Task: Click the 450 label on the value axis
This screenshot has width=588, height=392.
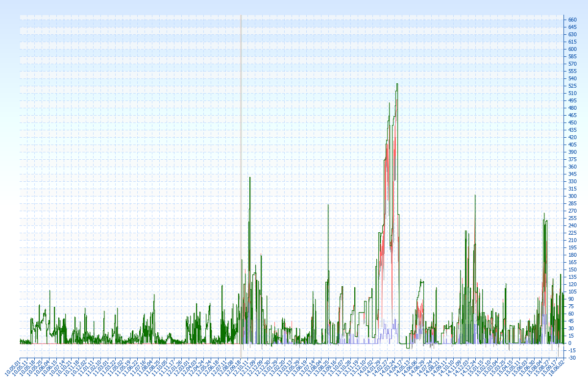Action: click(572, 122)
